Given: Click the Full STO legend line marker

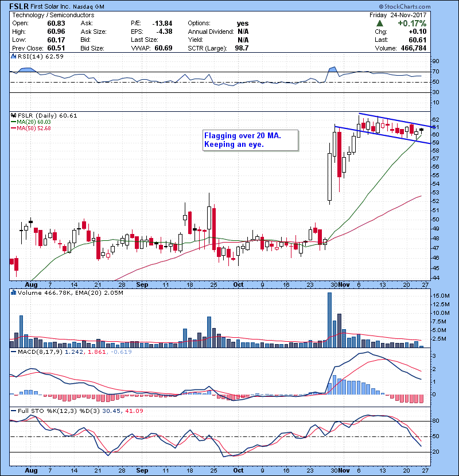Looking at the screenshot, I should [13, 411].
